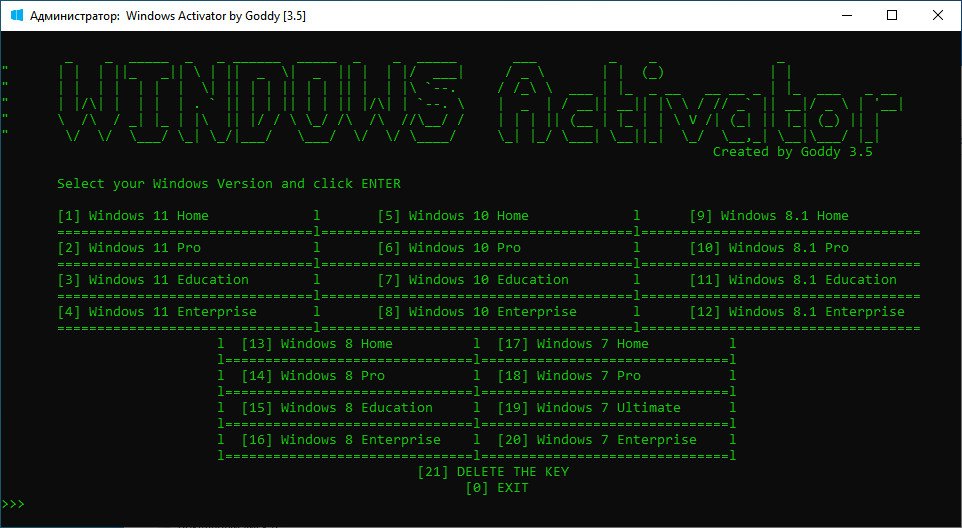
Task: Maximize the Windows Activator console window
Action: click(x=892, y=15)
